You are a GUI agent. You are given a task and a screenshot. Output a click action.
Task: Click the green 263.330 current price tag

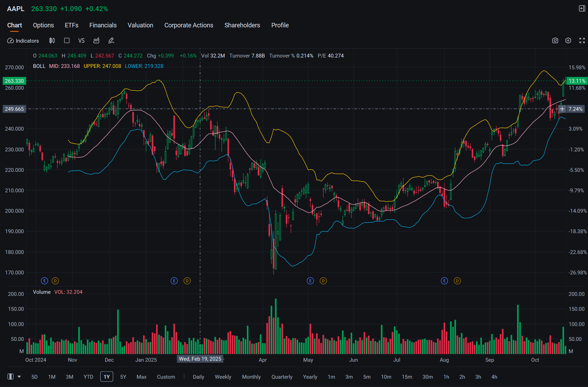tap(14, 81)
